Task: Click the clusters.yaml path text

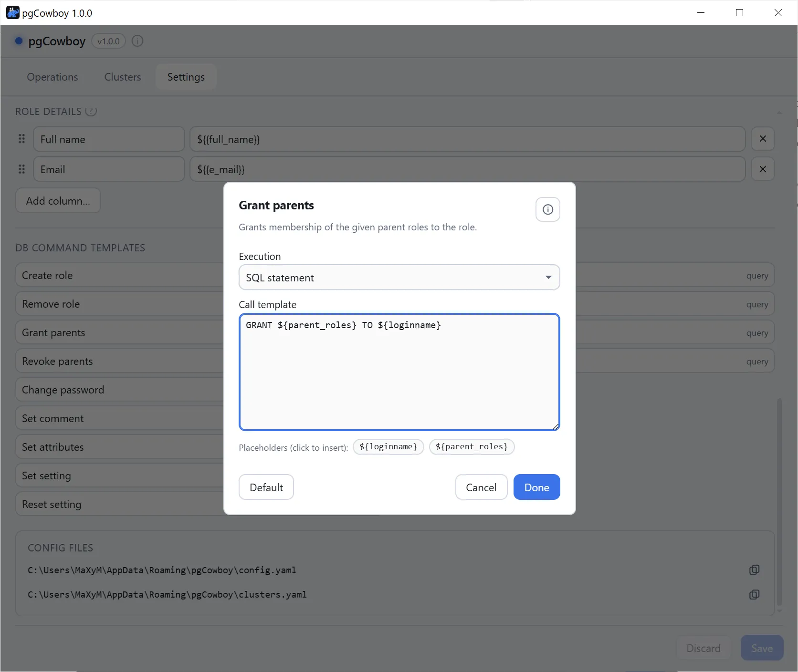Action: [167, 594]
